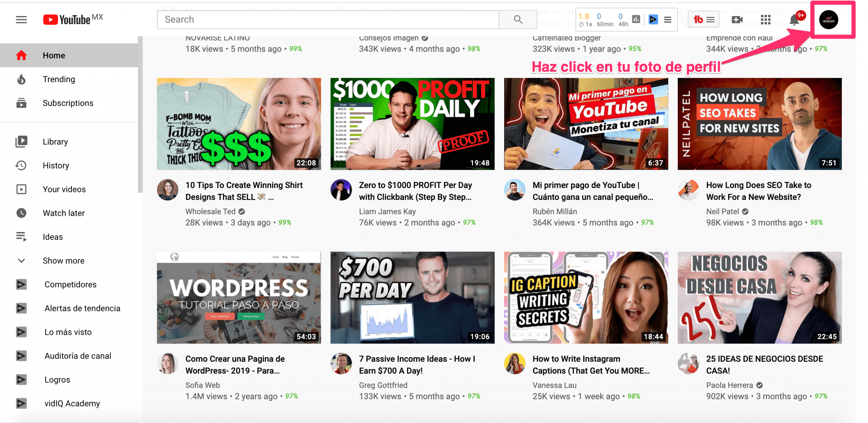Click title '7 Passive Income Ideas'
Viewport: 868px width, 423px height.
(x=417, y=365)
